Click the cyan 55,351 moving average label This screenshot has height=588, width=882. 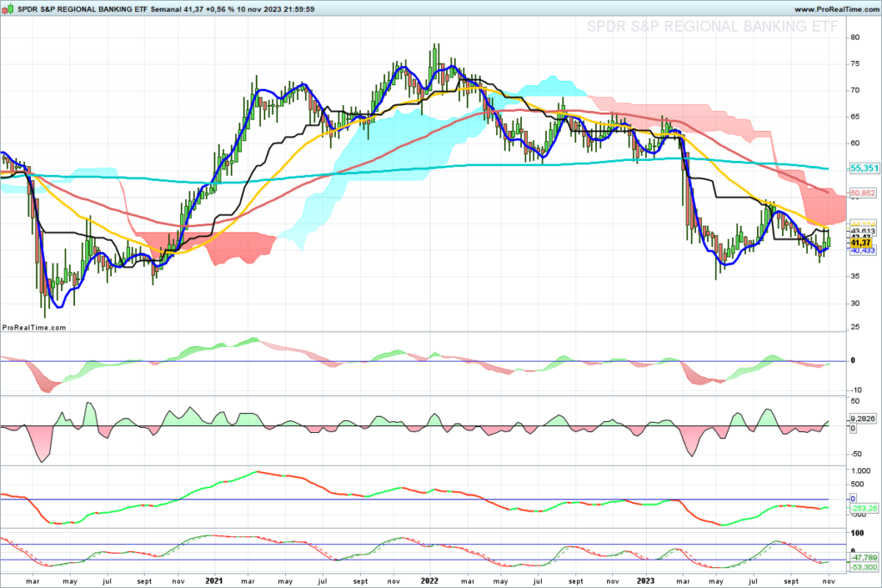(x=864, y=168)
